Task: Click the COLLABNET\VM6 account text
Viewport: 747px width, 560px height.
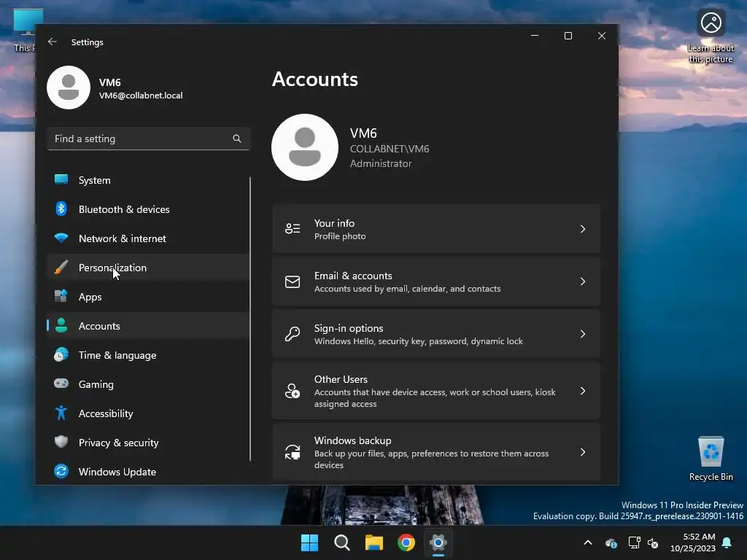Action: click(390, 149)
